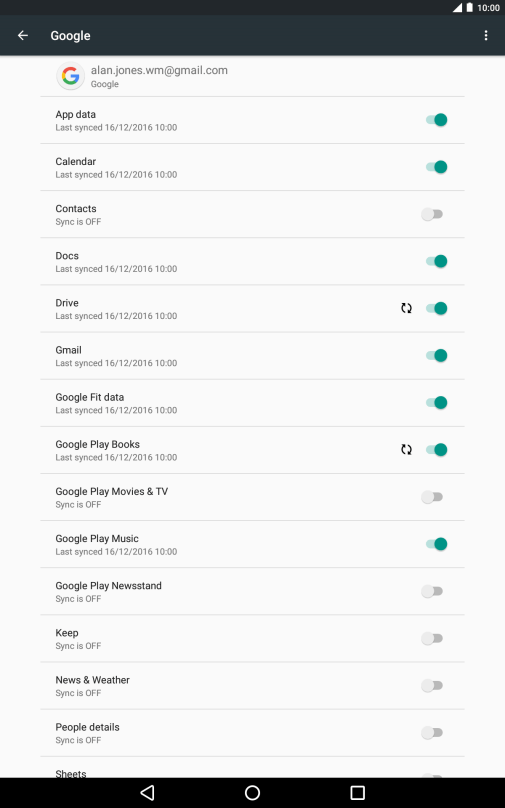Image resolution: width=505 pixels, height=808 pixels.
Task: Tap the sync icon beside Google Play Books
Action: tap(407, 449)
